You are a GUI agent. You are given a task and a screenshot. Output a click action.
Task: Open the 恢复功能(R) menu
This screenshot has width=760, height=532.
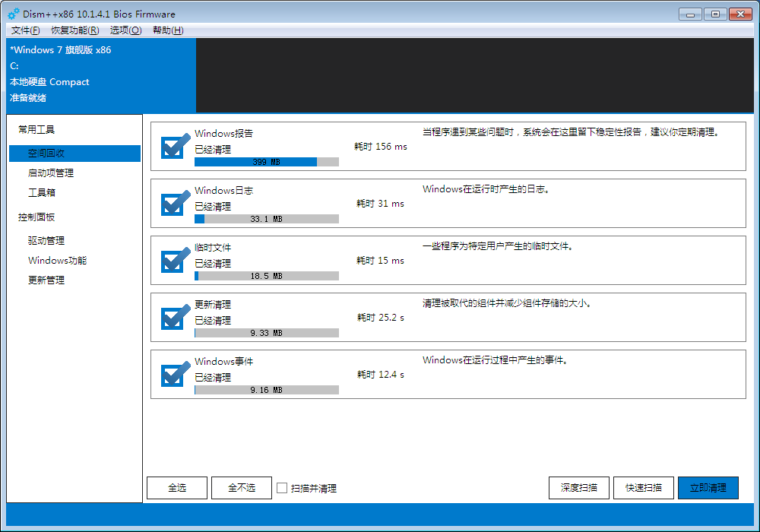pyautogui.click(x=75, y=30)
